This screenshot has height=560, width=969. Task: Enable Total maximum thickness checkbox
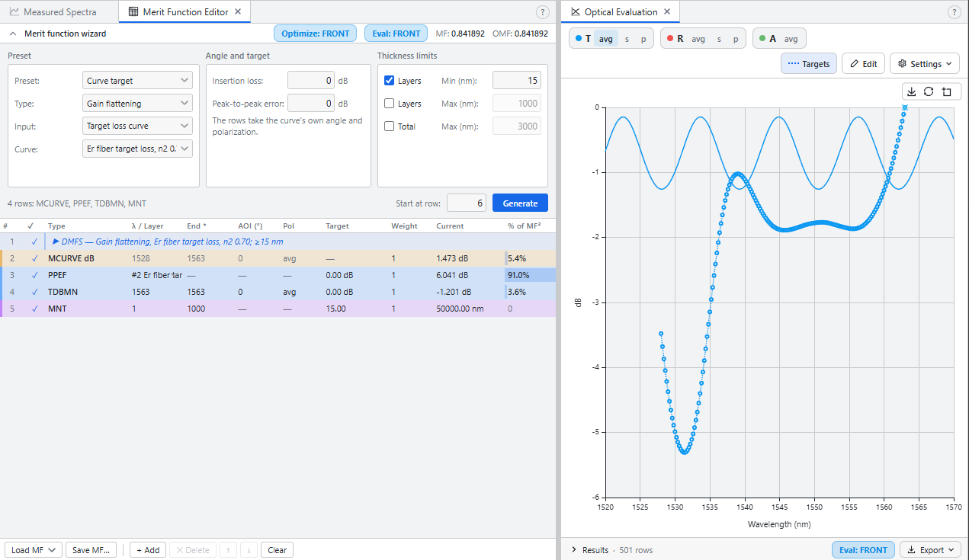[390, 126]
